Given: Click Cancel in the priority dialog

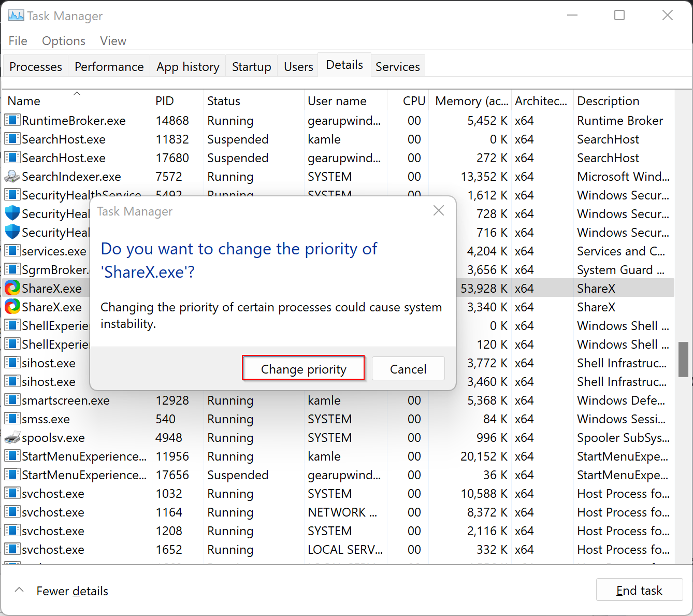Looking at the screenshot, I should click(408, 369).
